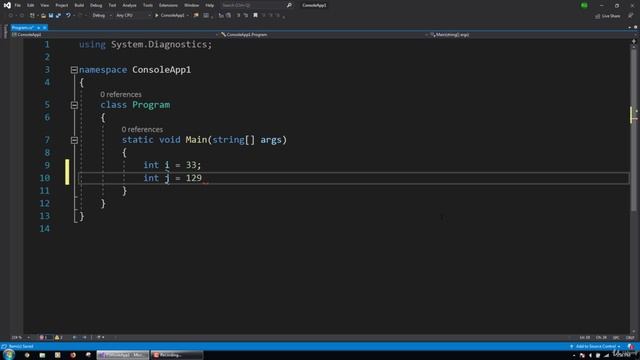The width and height of the screenshot is (640, 360).
Task: Switch to ConsoleApp1 taskbar button
Action: (x=123, y=355)
